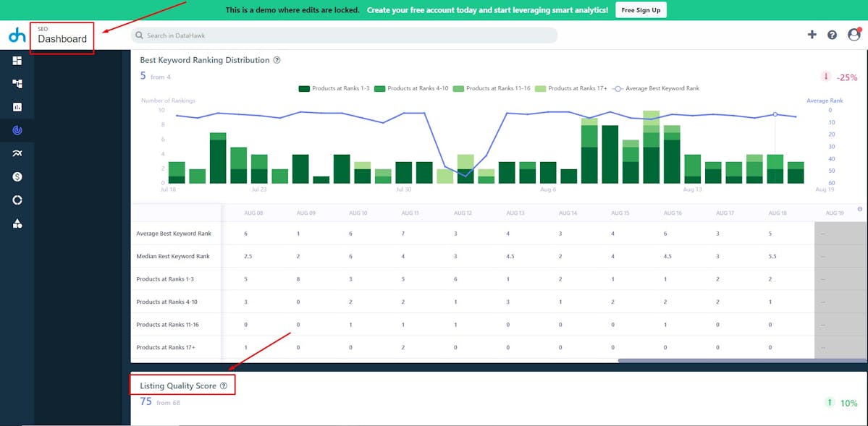Viewport: 868px width, 426px height.
Task: Click the ranking distribution value 5
Action: click(143, 76)
